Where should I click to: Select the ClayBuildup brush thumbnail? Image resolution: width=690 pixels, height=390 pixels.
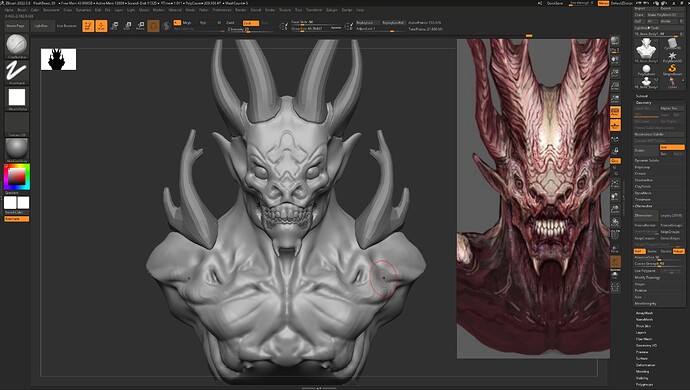[x=17, y=46]
